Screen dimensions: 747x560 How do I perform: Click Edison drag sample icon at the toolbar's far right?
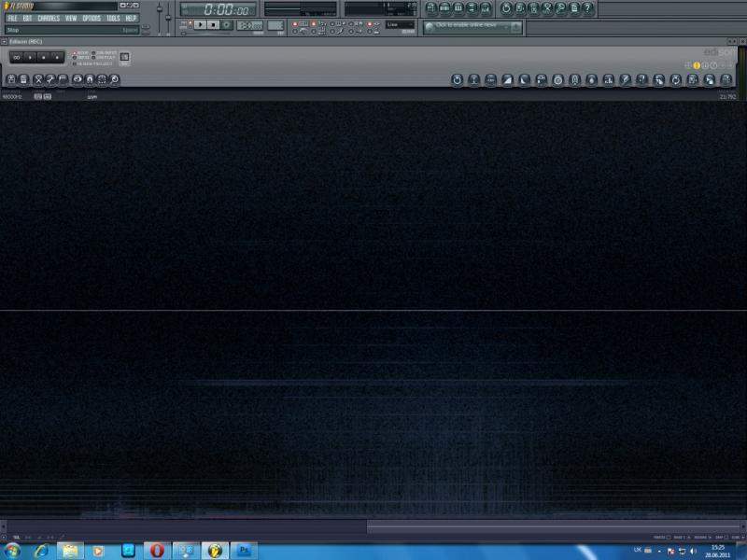click(726, 80)
